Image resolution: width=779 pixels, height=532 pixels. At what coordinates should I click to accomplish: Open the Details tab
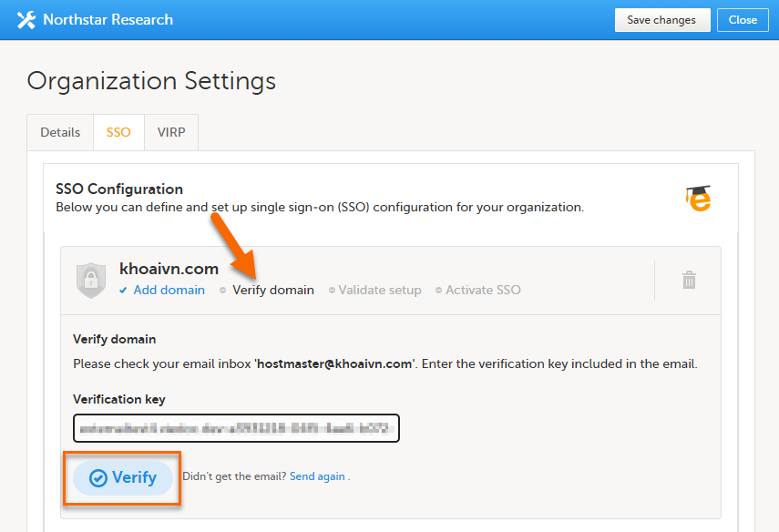point(60,132)
